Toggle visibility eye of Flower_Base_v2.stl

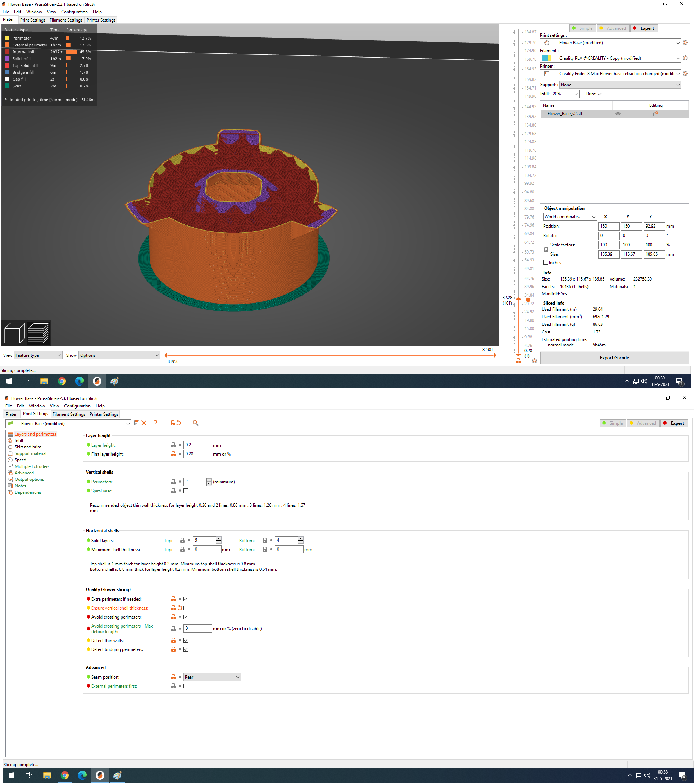coord(618,114)
